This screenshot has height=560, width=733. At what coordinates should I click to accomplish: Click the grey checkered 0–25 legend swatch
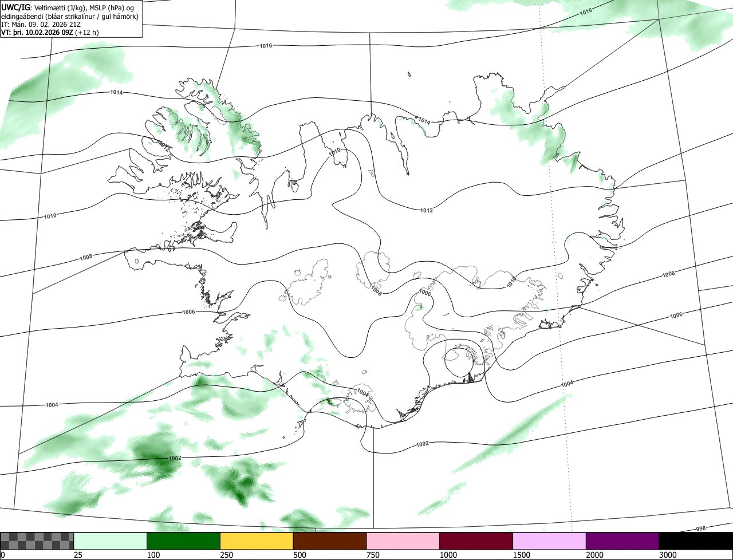37,541
